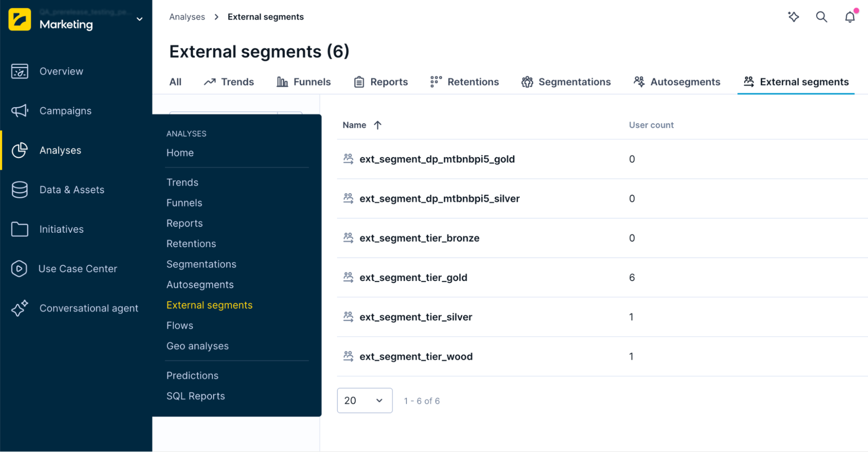Select External segments in the Analyses submenu

(210, 305)
